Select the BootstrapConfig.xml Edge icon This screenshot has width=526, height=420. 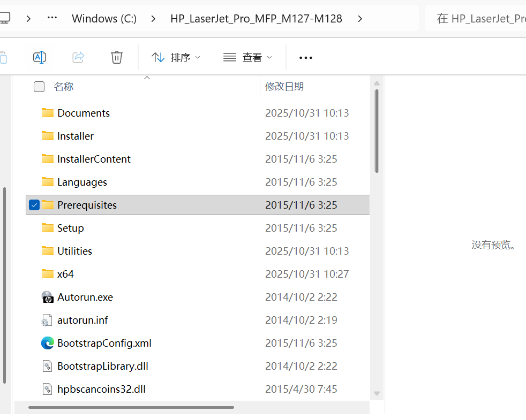point(48,343)
